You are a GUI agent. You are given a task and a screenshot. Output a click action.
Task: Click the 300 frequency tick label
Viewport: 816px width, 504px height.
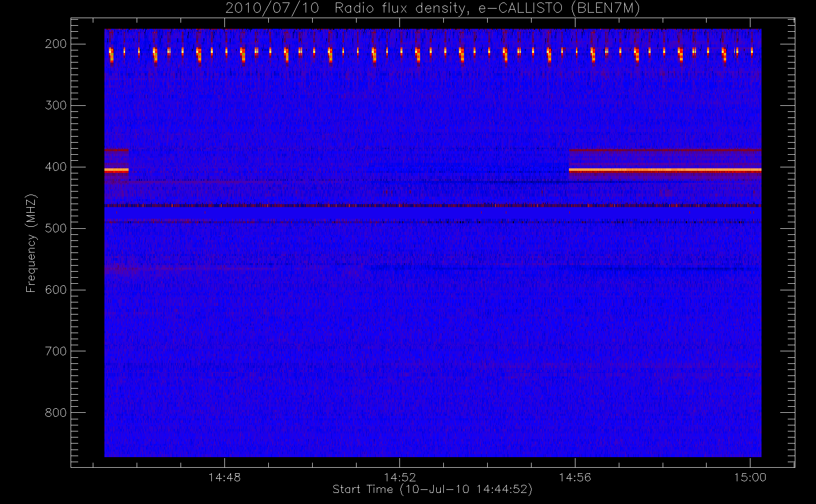56,105
